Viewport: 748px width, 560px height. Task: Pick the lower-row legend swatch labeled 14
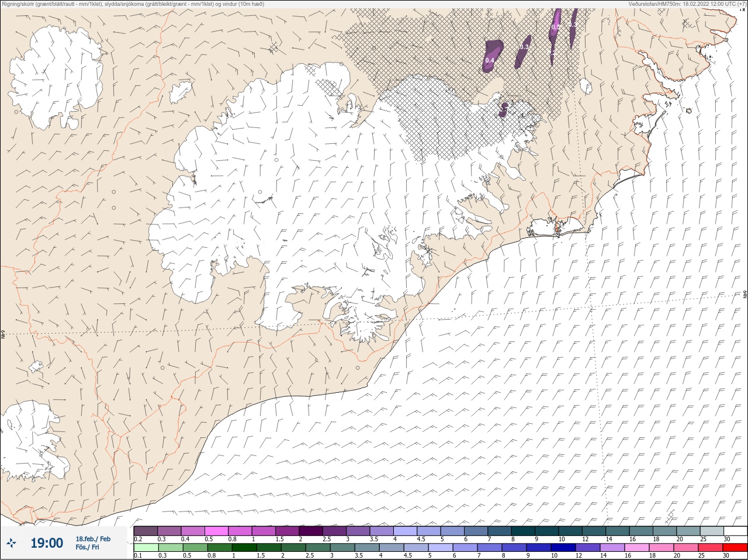click(612, 548)
